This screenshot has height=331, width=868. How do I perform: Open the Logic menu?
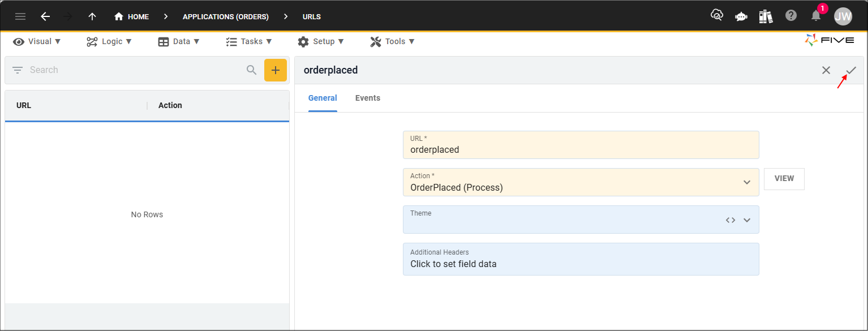click(109, 41)
